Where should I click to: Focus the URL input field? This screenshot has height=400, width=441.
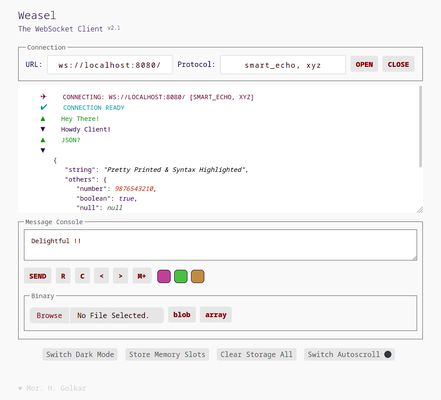[110, 65]
